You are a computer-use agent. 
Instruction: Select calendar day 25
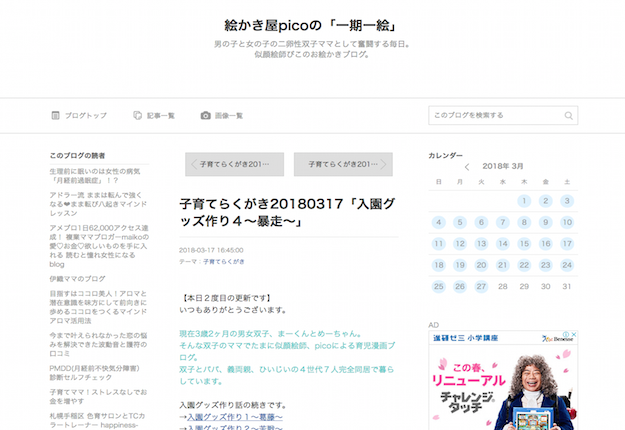[x=438, y=287]
